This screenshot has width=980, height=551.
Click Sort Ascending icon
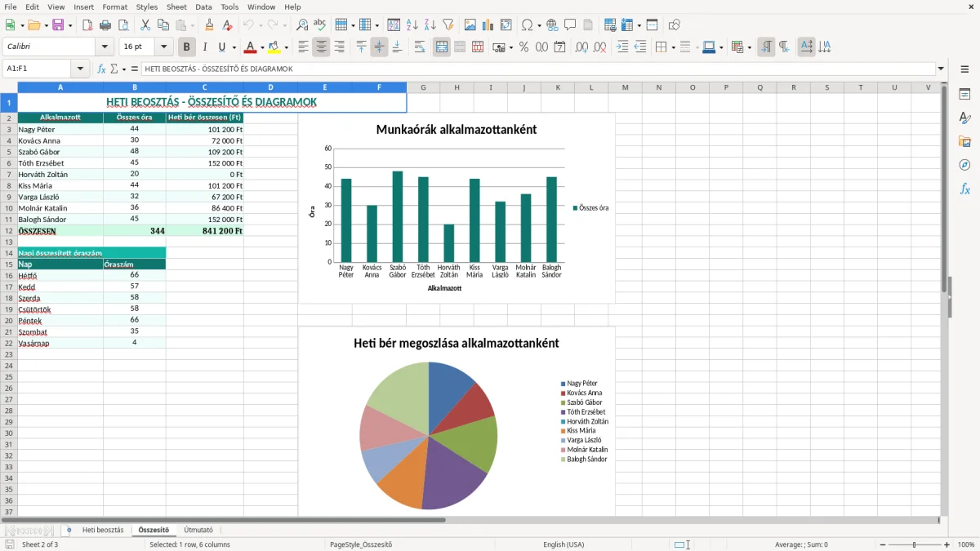[412, 25]
